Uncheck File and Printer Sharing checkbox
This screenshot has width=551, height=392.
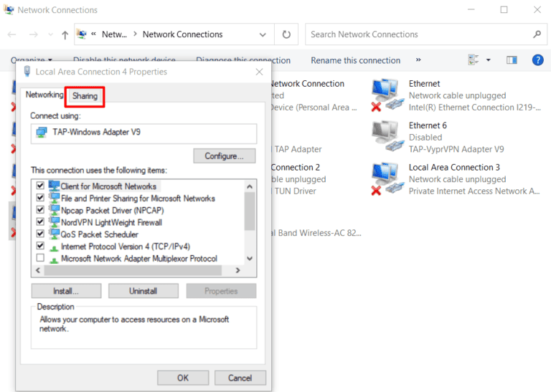pos(40,197)
